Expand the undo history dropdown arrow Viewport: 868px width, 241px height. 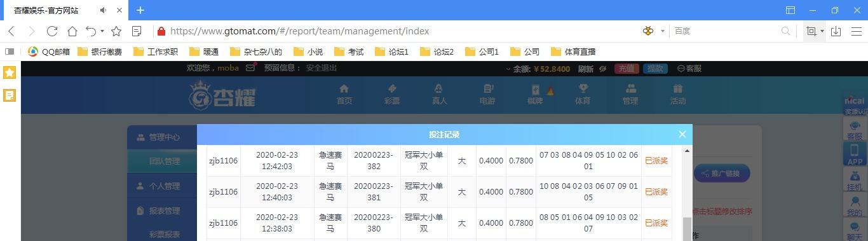(102, 31)
